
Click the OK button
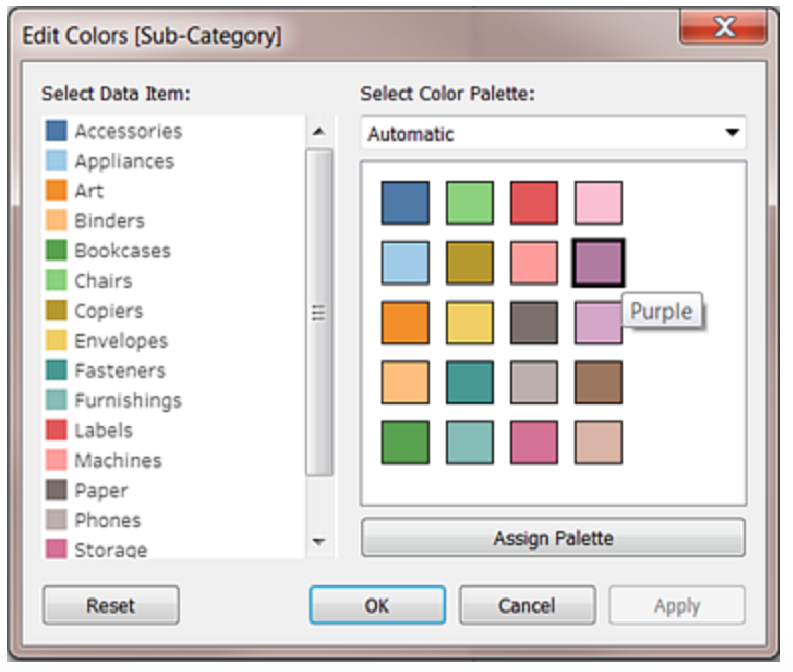377,606
